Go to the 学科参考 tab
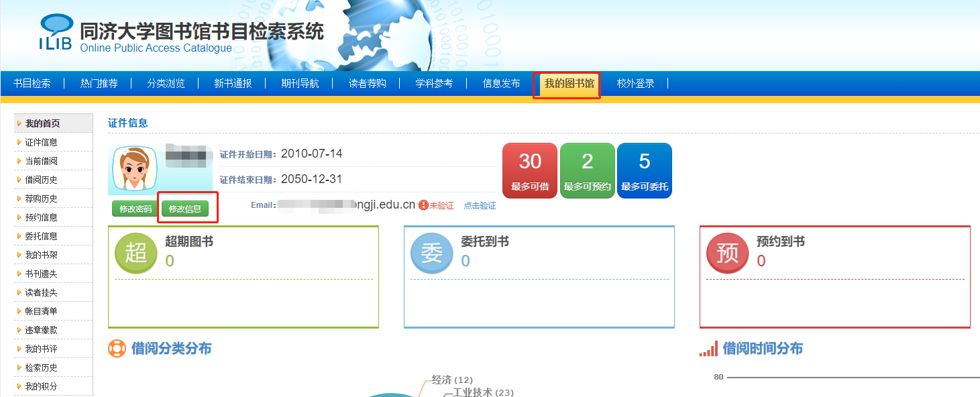 tap(434, 84)
